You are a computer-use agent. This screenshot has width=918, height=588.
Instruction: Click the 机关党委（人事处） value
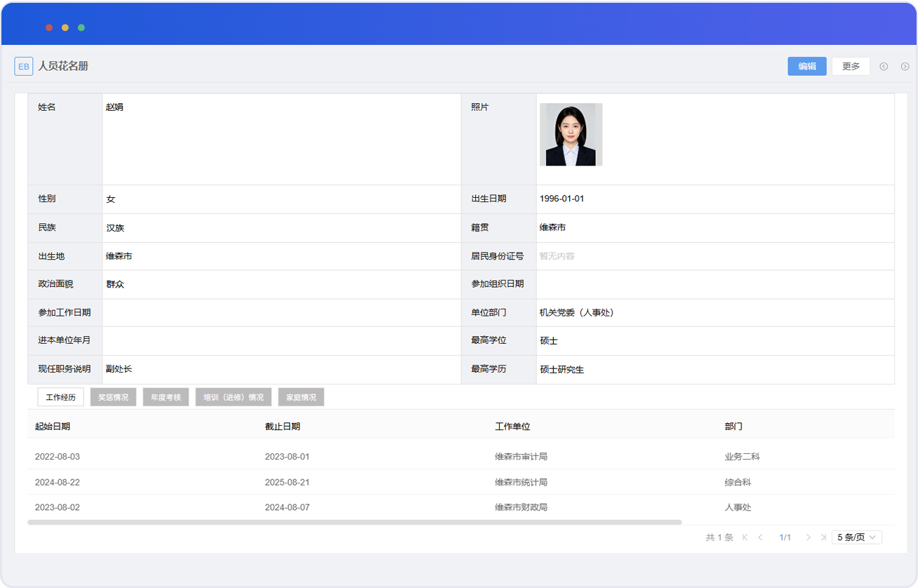click(x=577, y=313)
